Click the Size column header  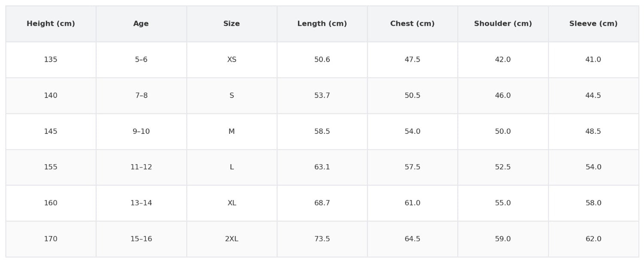pos(232,24)
